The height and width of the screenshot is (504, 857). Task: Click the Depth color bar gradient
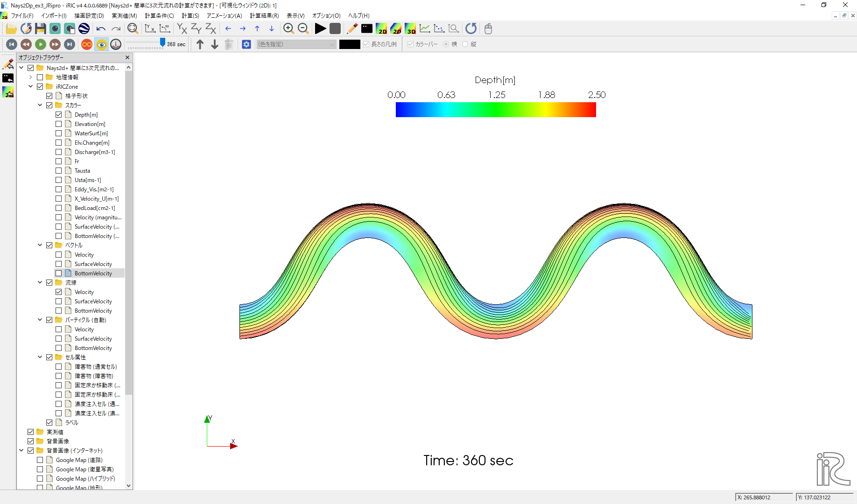pos(496,110)
